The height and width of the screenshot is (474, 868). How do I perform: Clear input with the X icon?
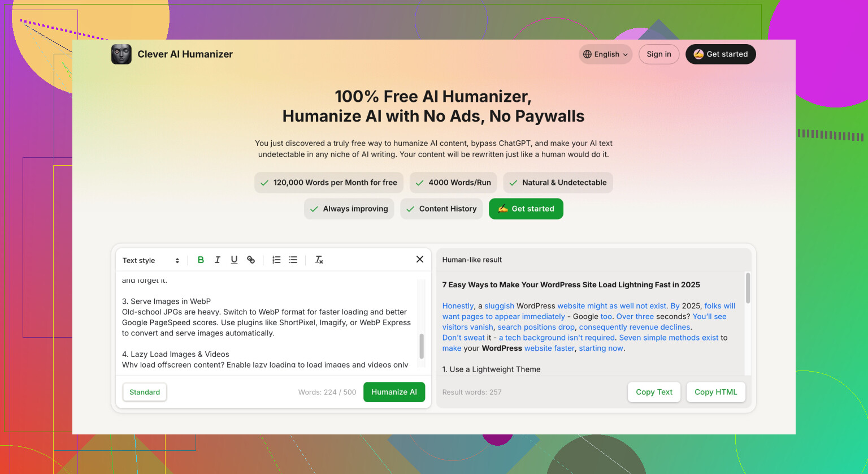coord(420,259)
